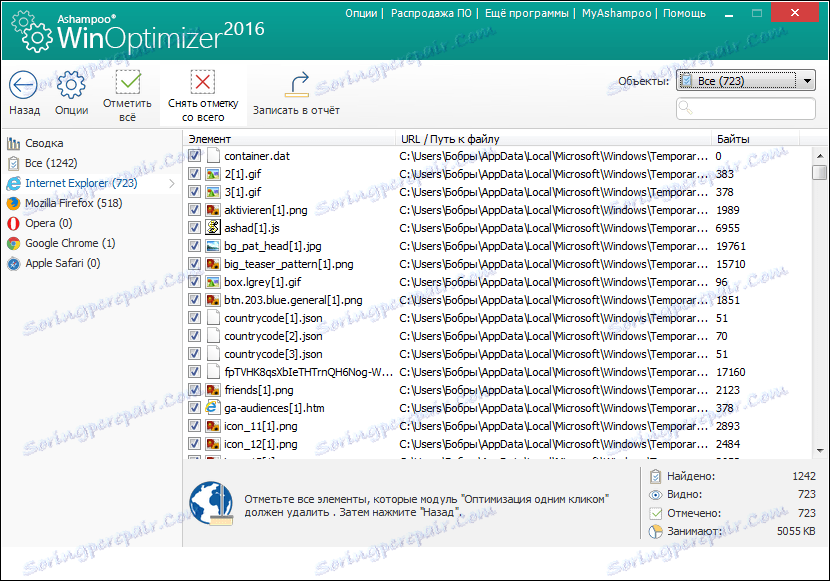Select Apple Safari (0) in sidebar

click(x=62, y=264)
